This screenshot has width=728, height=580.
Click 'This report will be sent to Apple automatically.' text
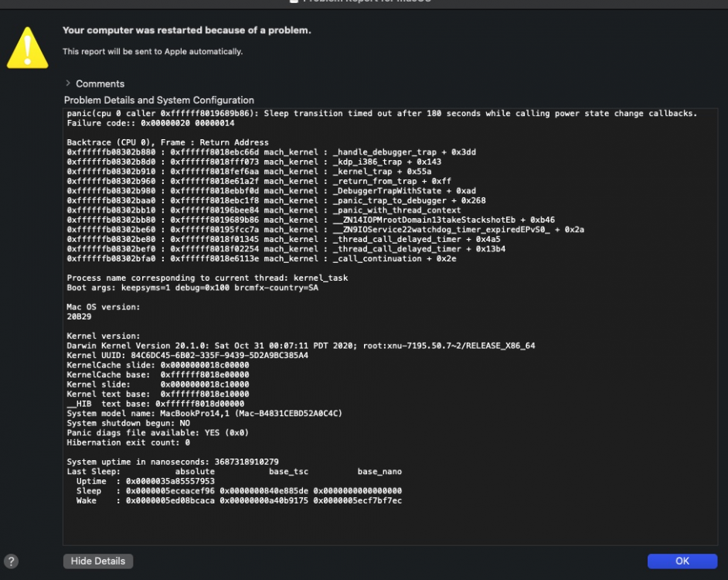coord(153,52)
